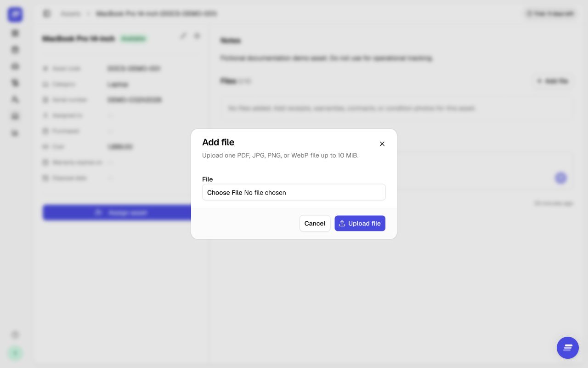This screenshot has width=588, height=368.
Task: Click the blurred Assign asset button behind dialog
Action: click(117, 213)
